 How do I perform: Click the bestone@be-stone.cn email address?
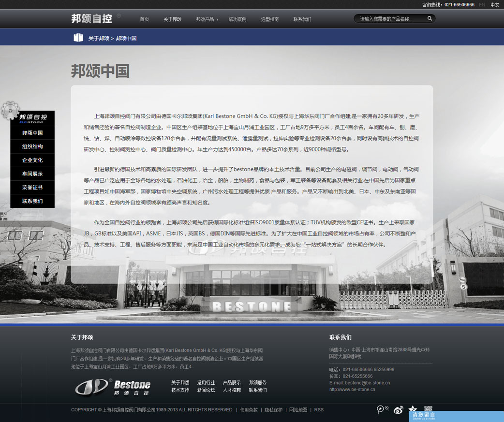(368, 383)
